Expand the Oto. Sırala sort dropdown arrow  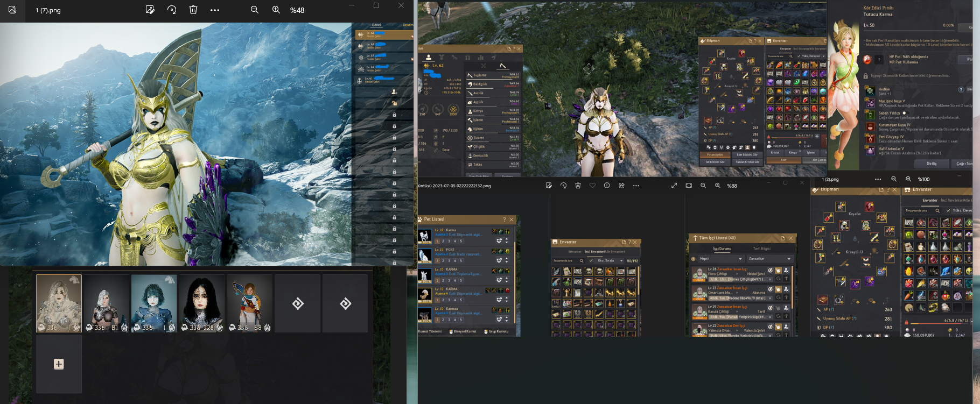[x=621, y=260]
